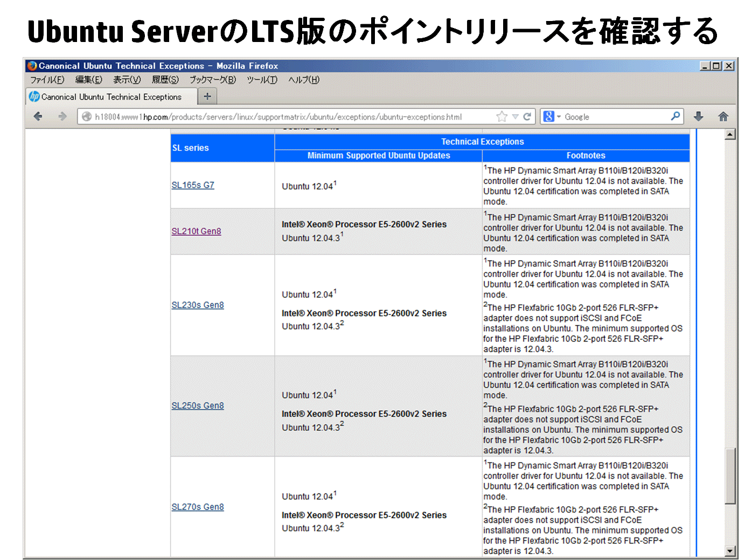
Task: Open the ヘルプ(H) menu
Action: click(x=304, y=80)
